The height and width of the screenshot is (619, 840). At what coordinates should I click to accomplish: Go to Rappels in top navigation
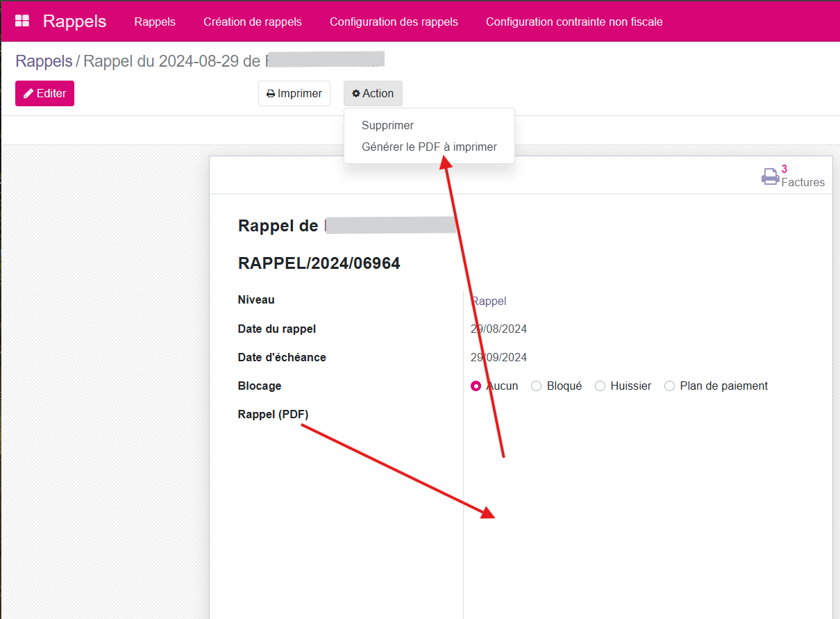point(155,22)
